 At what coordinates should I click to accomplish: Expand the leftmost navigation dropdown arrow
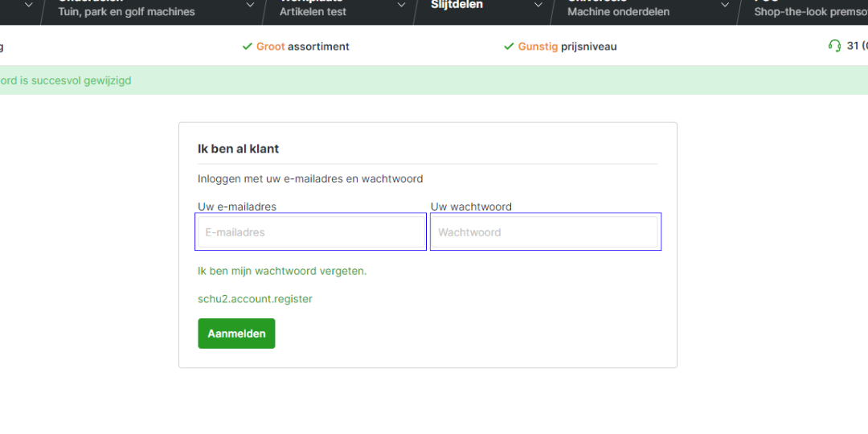point(29,6)
